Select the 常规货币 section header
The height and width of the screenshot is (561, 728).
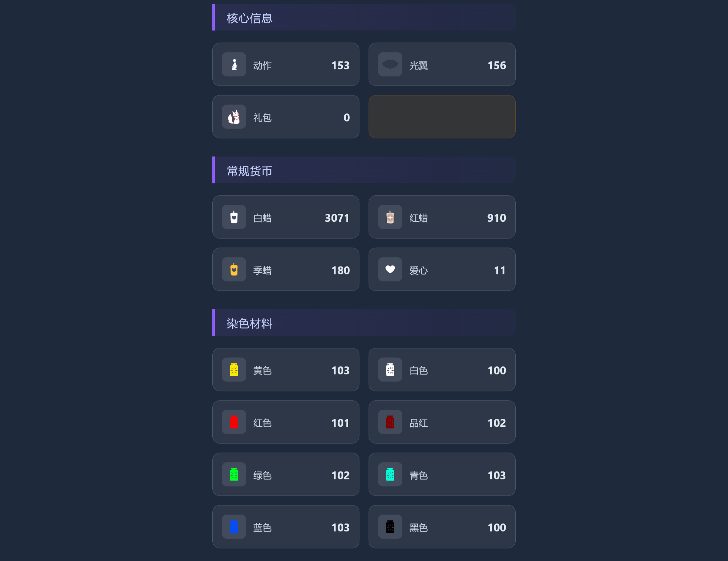pyautogui.click(x=250, y=171)
